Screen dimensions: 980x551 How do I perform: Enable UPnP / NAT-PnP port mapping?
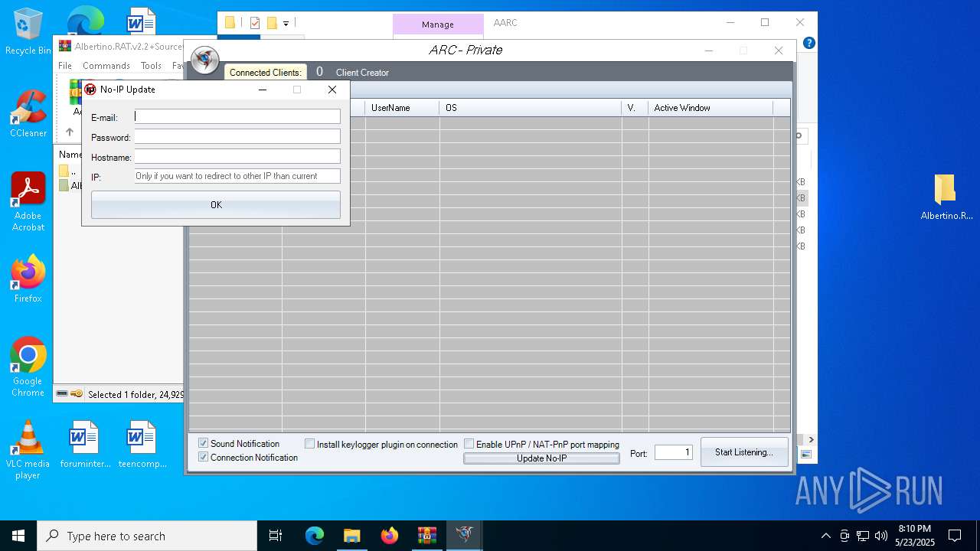[469, 444]
